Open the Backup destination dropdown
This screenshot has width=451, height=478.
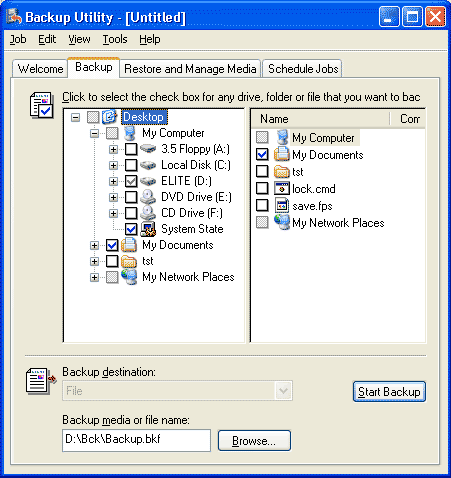click(283, 390)
